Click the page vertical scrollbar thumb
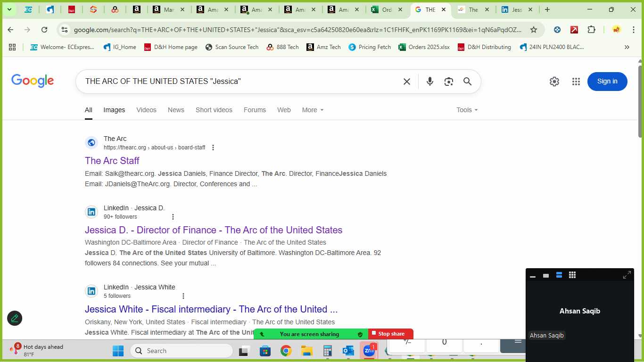 click(640, 101)
